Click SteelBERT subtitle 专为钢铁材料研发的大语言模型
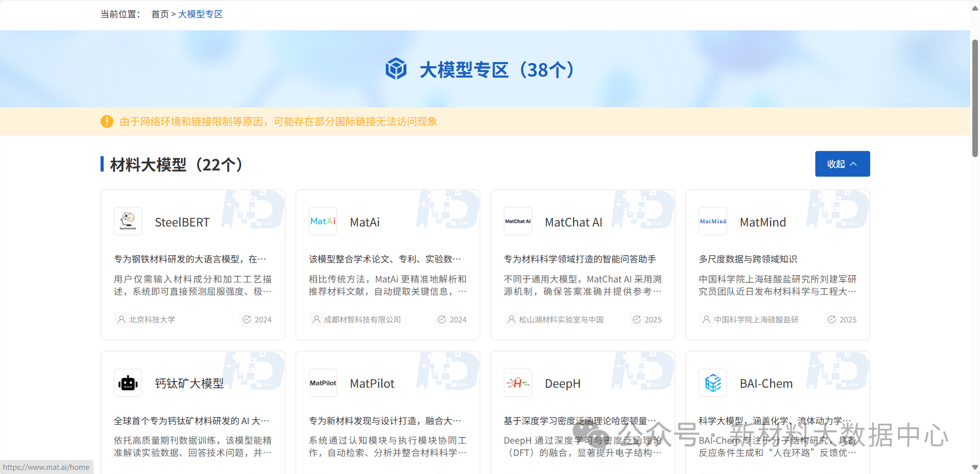This screenshot has height=474, width=980. click(190, 259)
